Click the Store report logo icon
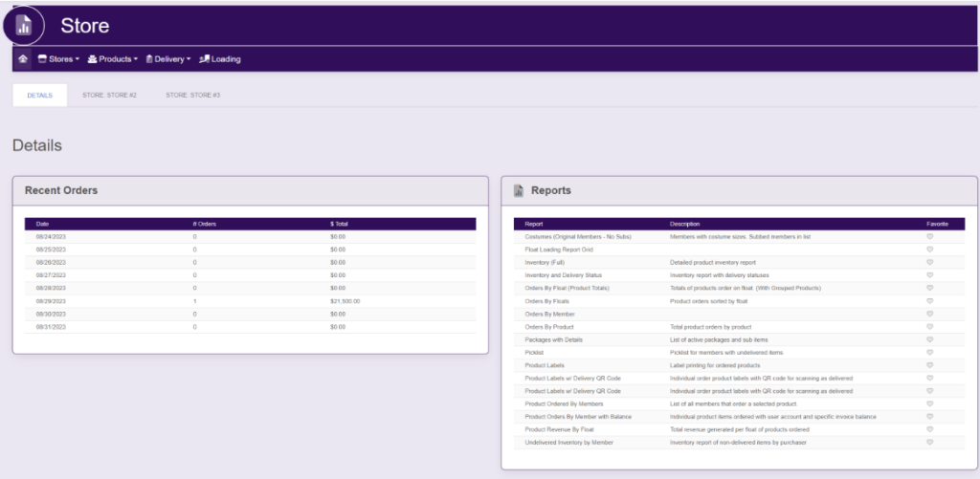This screenshot has width=980, height=479. (x=24, y=26)
